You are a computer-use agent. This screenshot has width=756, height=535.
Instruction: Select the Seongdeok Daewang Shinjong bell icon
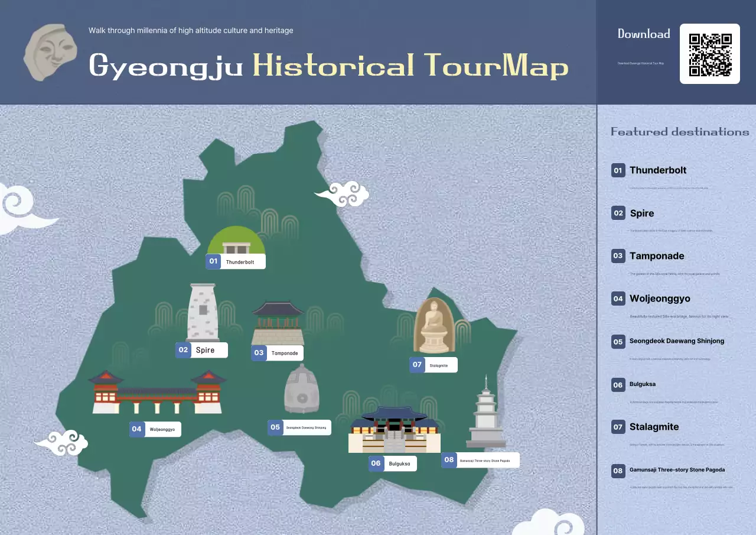[x=301, y=389]
